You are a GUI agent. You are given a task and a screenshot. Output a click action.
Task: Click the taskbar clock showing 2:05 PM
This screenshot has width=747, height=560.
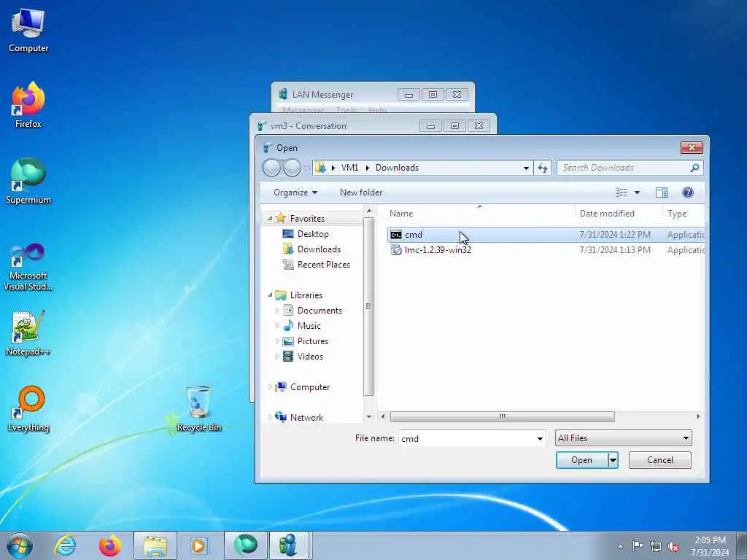point(710,540)
